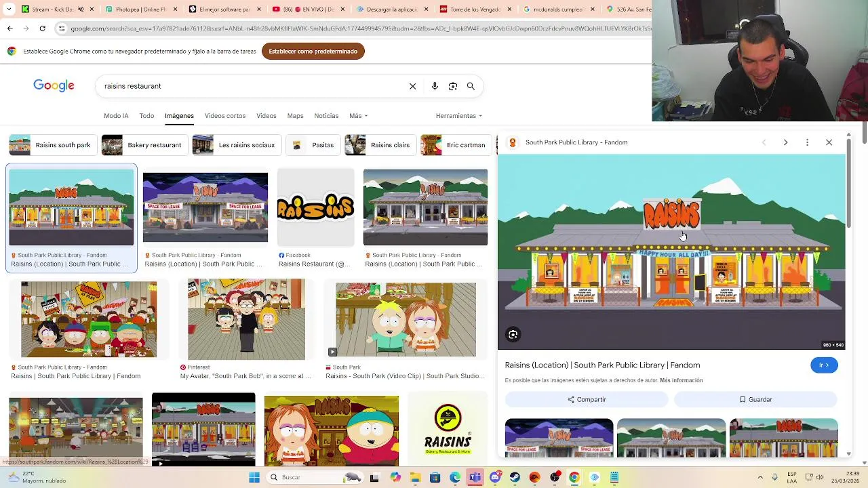868x488 pixels.
Task: Open the EA app from the taskbar
Action: (534, 477)
